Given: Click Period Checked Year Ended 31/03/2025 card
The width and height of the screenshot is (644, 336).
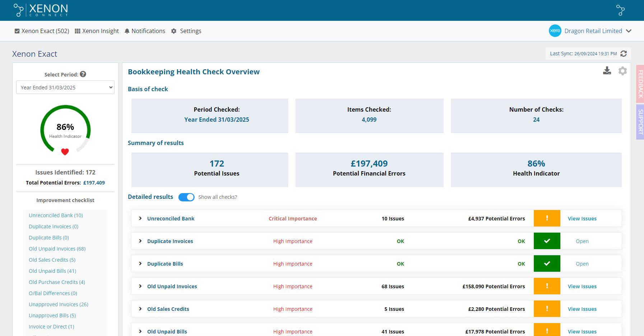Looking at the screenshot, I should (x=210, y=116).
